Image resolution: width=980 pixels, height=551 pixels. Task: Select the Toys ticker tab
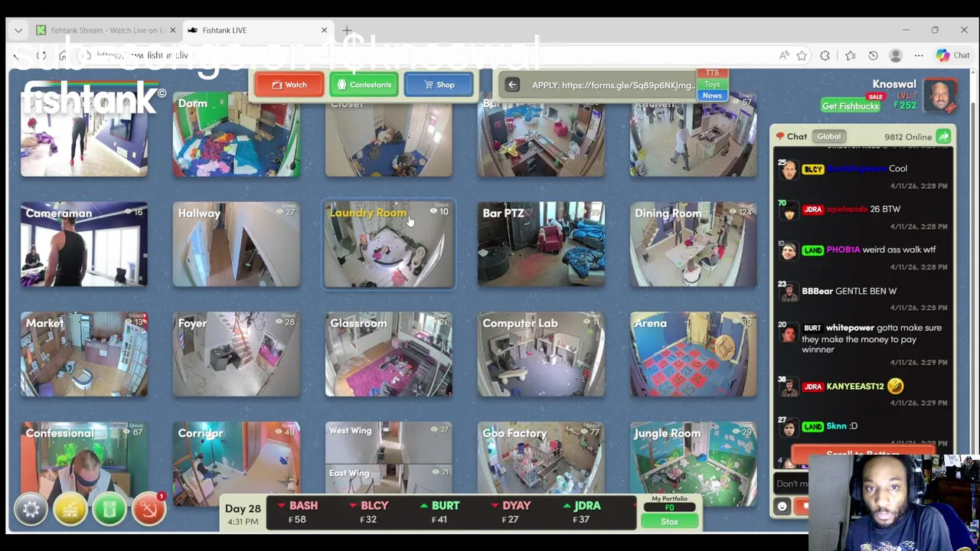(712, 84)
